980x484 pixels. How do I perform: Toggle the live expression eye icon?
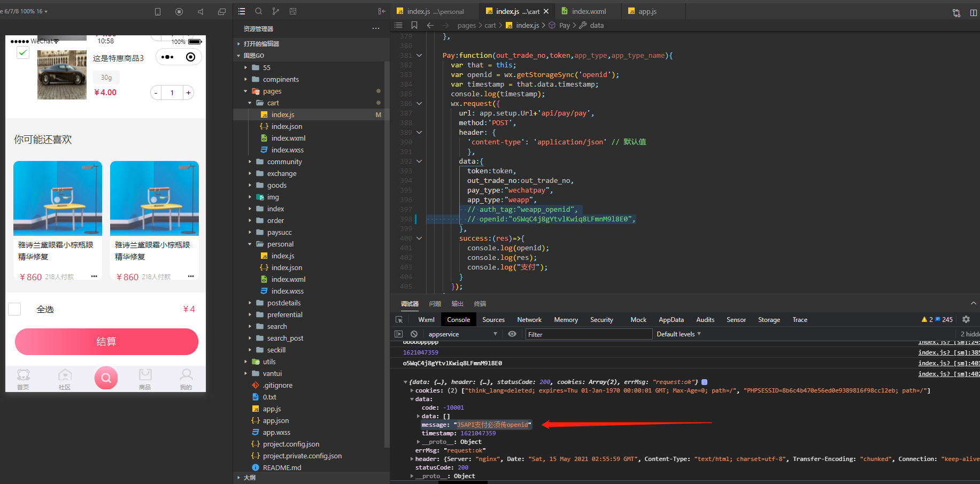point(512,334)
